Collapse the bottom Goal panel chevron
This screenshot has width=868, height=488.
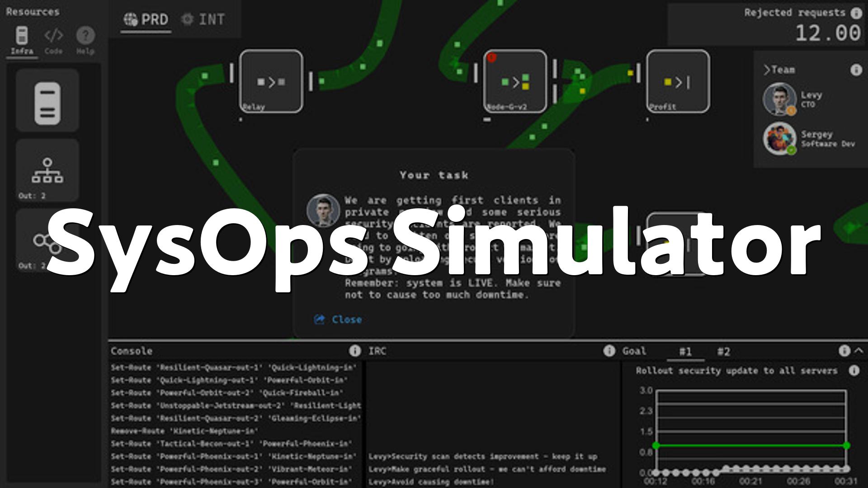click(x=859, y=351)
